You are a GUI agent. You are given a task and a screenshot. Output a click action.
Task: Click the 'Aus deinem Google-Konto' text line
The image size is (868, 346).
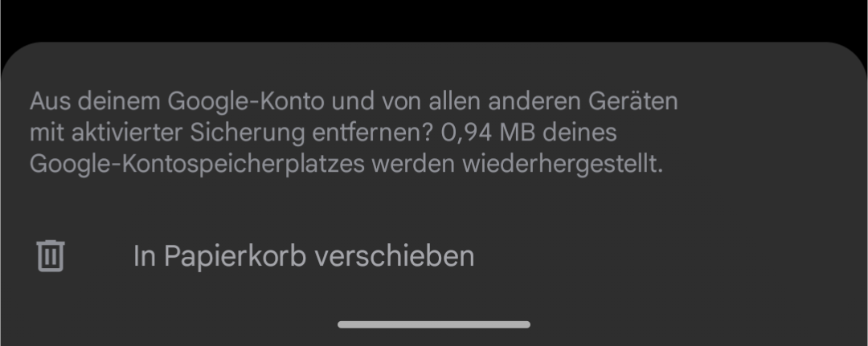353,102
